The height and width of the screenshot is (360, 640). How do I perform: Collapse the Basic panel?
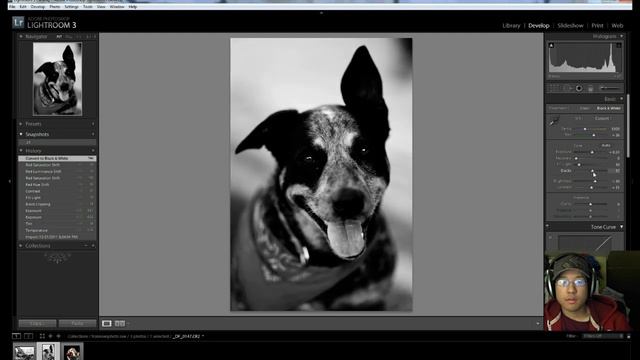[x=622, y=99]
